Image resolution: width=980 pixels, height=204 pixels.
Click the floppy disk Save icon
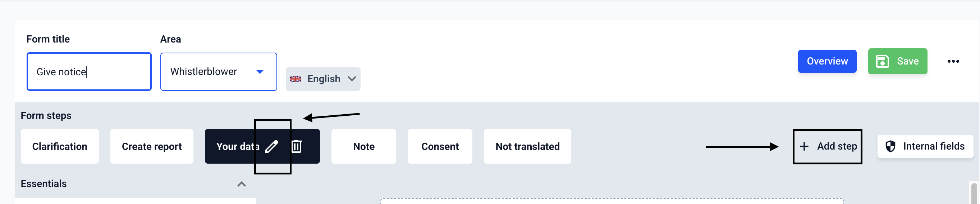pyautogui.click(x=882, y=61)
